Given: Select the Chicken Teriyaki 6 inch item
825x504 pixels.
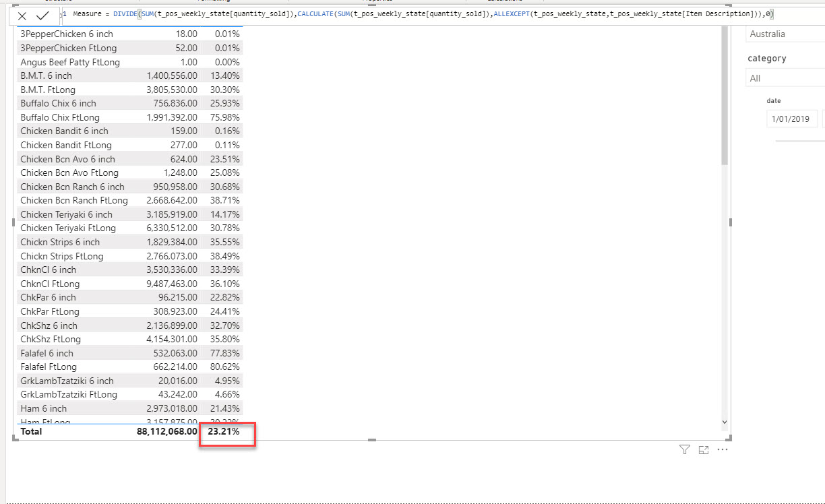Looking at the screenshot, I should coord(66,214).
